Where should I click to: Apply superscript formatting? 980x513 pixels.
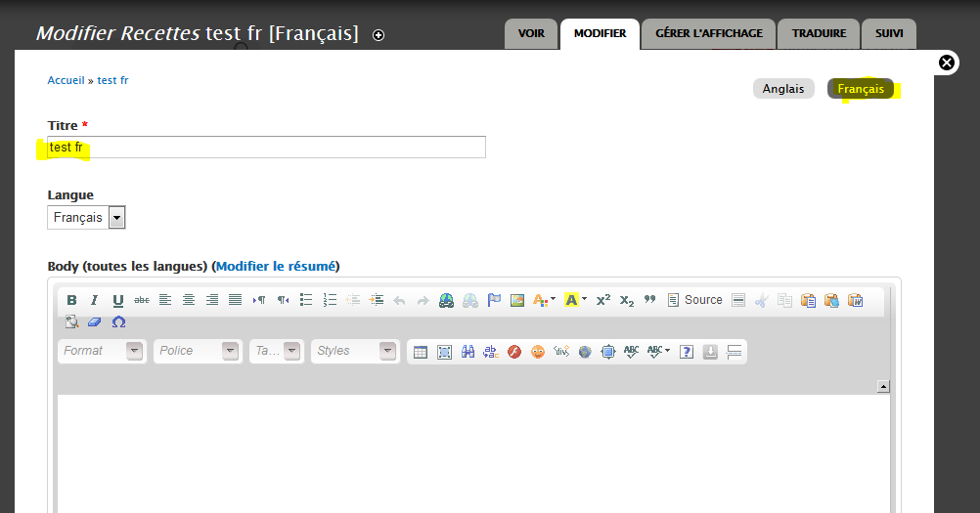(603, 300)
